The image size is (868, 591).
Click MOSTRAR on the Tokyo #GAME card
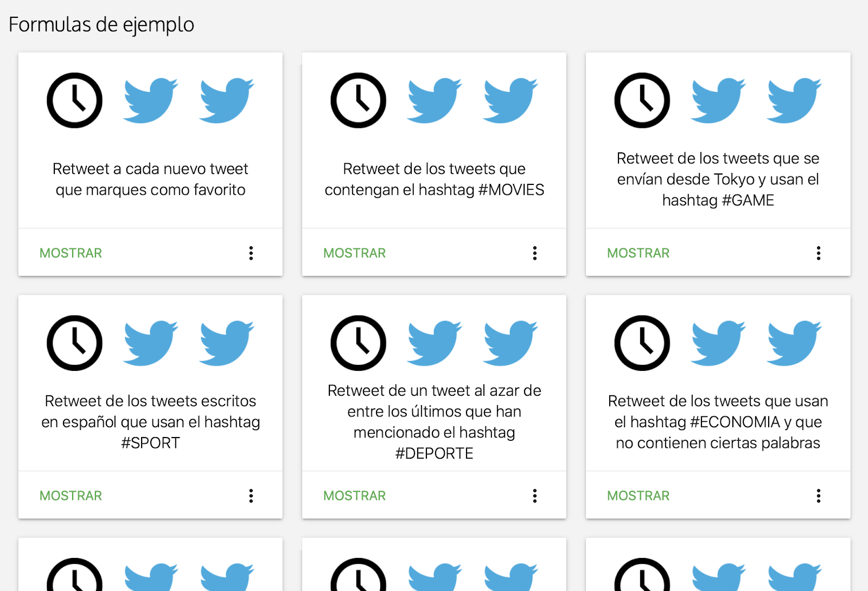pos(638,253)
